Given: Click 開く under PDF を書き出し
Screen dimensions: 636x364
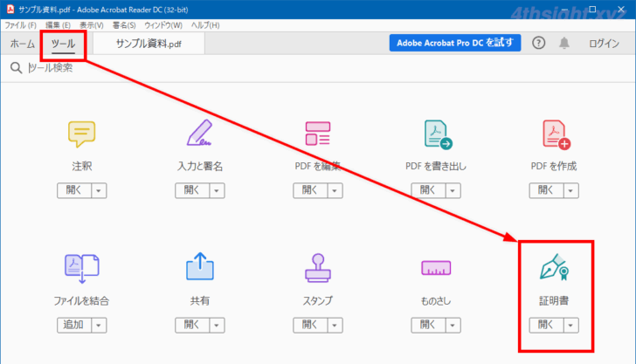Looking at the screenshot, I should 428,190.
